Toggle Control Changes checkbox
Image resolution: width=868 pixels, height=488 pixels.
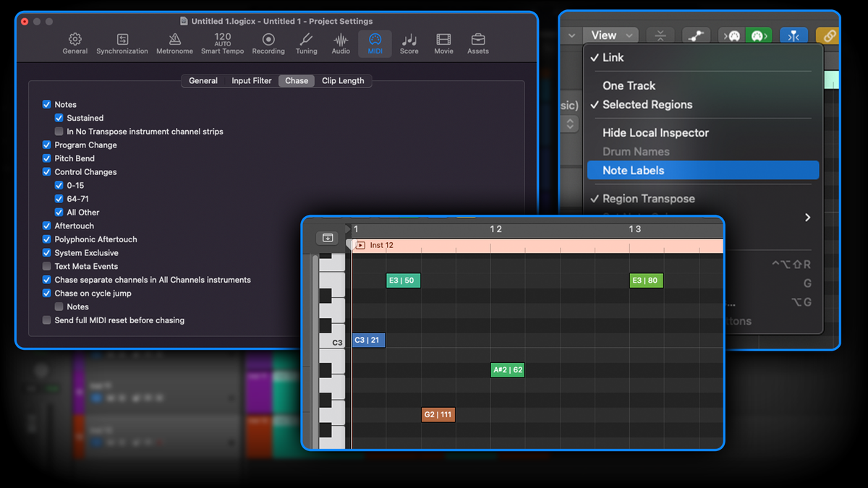(47, 172)
